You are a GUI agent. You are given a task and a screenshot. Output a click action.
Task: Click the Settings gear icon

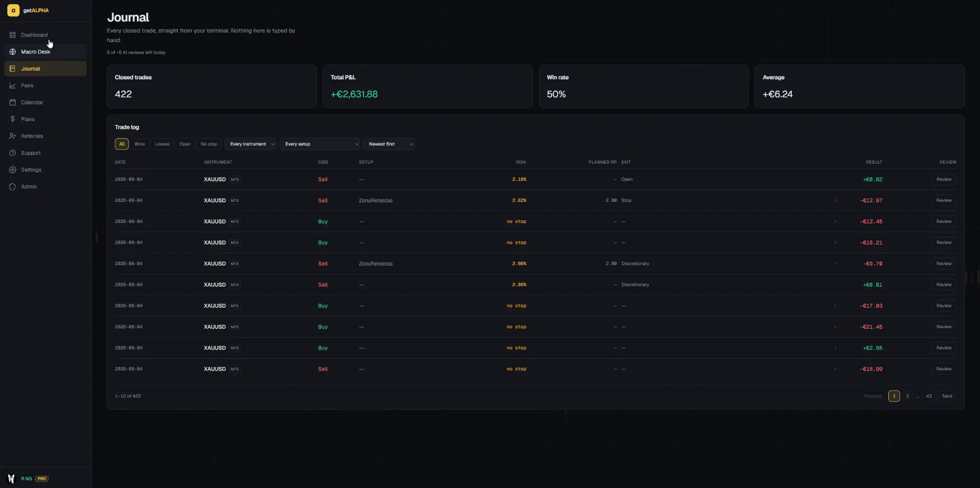tap(13, 170)
